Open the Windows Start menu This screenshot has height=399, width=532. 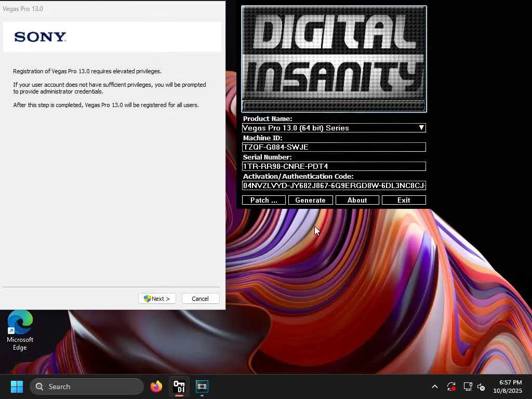click(x=17, y=387)
